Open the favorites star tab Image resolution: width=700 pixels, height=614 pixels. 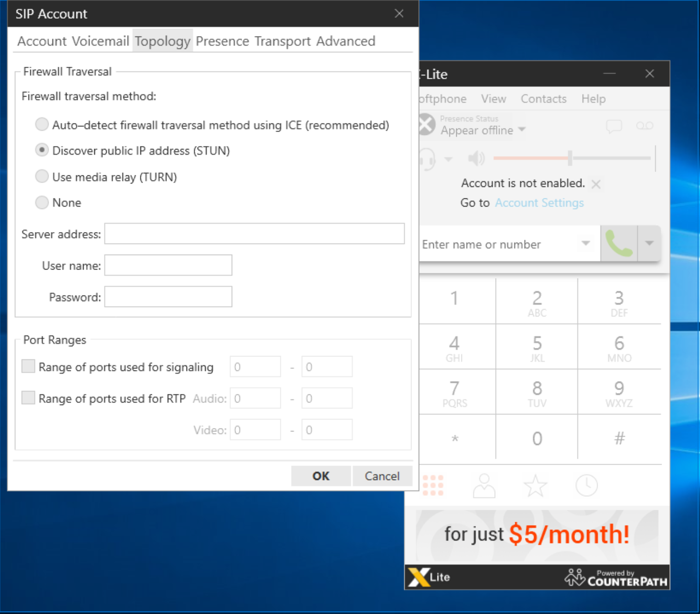pos(535,486)
